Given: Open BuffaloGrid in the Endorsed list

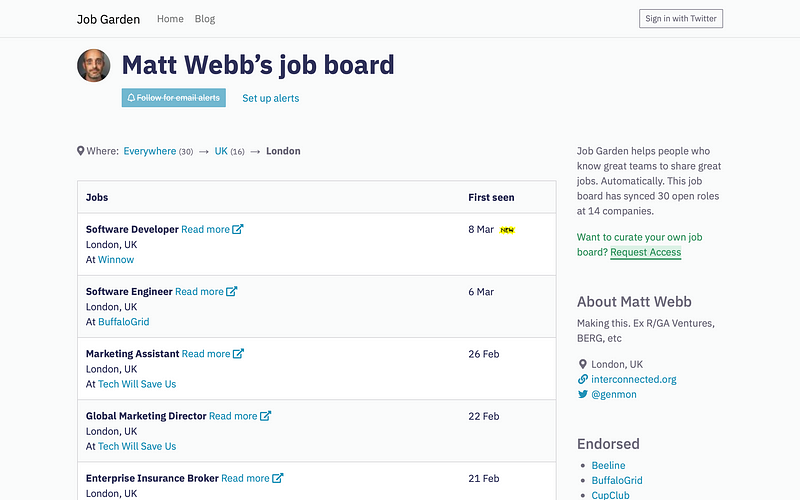Looking at the screenshot, I should (x=617, y=480).
